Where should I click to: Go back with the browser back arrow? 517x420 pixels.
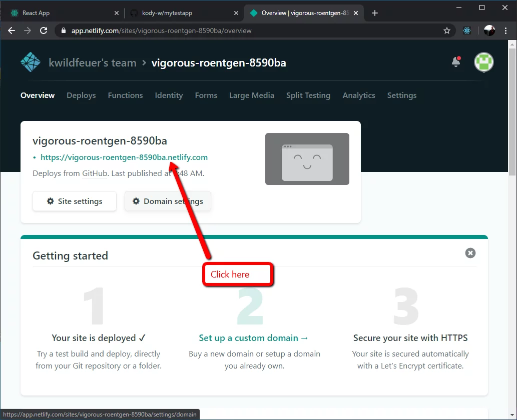pos(12,30)
